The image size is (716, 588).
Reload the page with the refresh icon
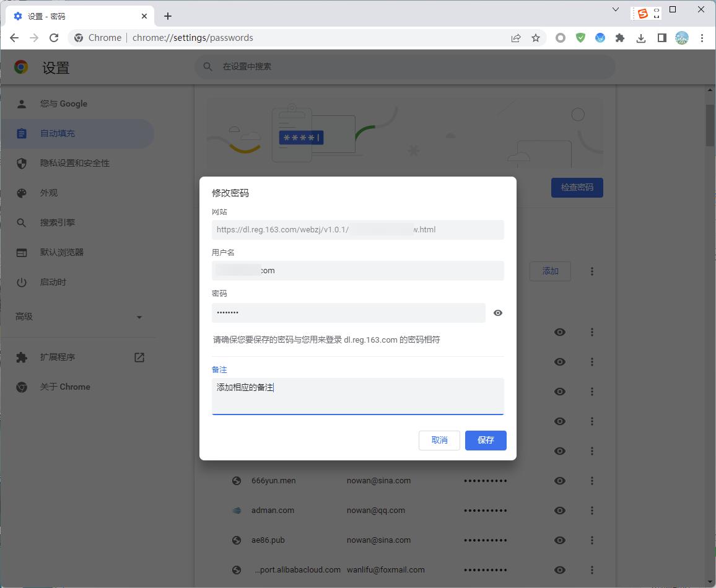tap(54, 38)
